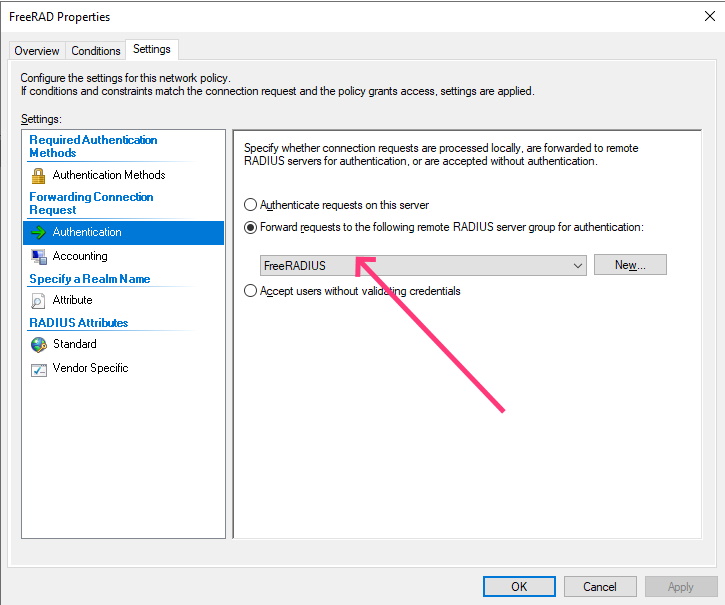Select the Accounting settings entry
This screenshot has width=725, height=605.
123,257
